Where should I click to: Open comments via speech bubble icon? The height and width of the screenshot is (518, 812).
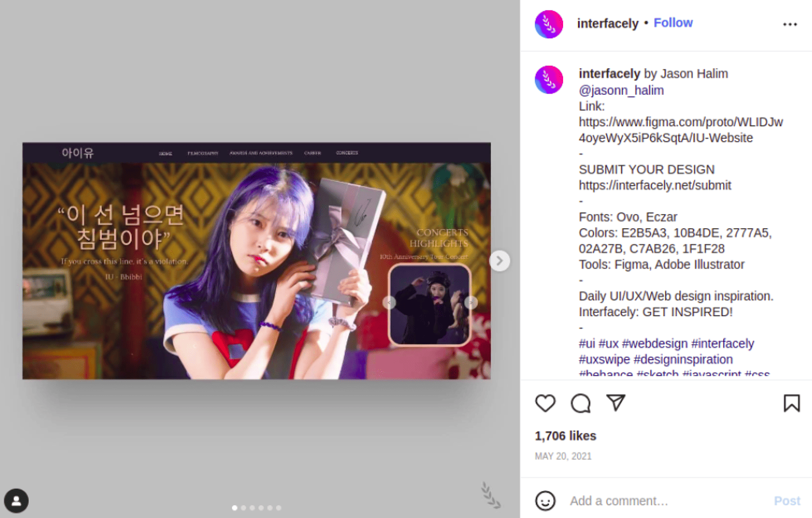[580, 403]
